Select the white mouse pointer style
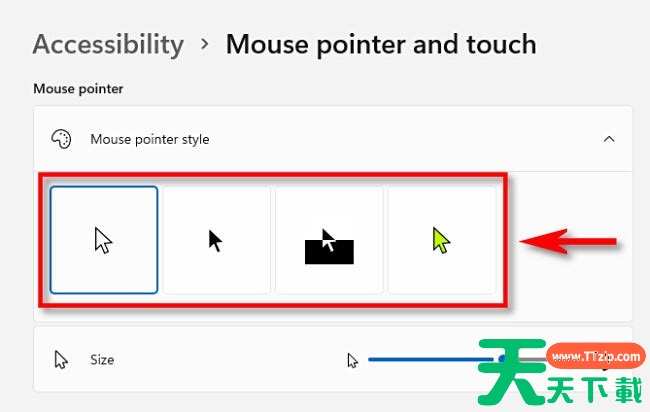This screenshot has height=412, width=650. [x=104, y=240]
